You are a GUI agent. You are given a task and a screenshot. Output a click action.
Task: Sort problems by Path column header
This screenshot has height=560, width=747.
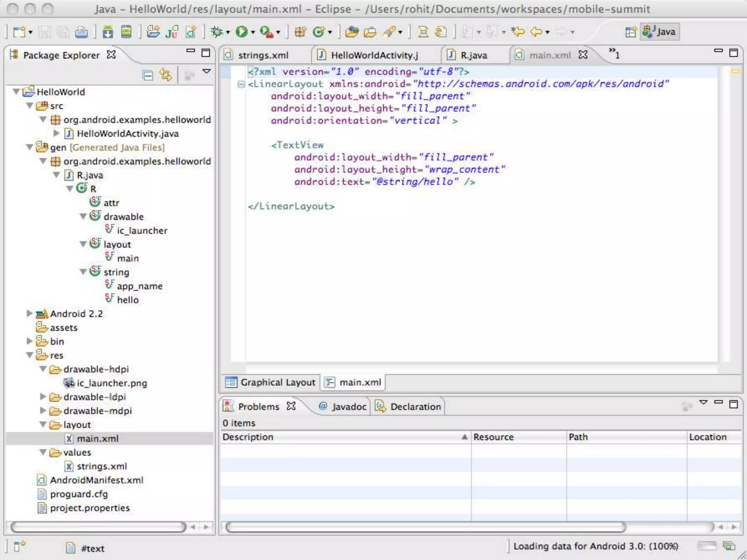[x=627, y=437]
